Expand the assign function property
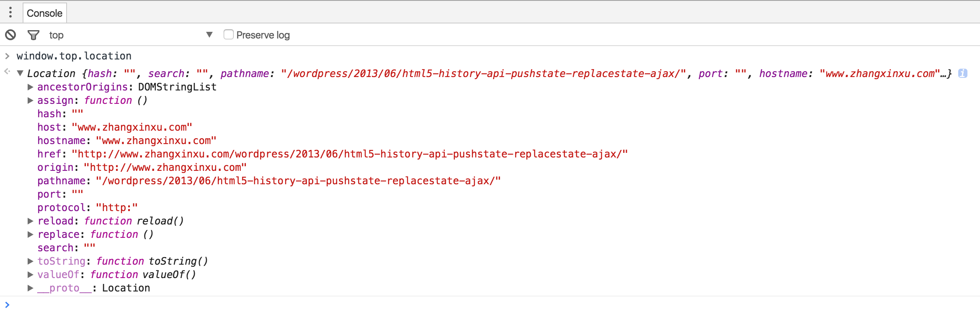 30,101
